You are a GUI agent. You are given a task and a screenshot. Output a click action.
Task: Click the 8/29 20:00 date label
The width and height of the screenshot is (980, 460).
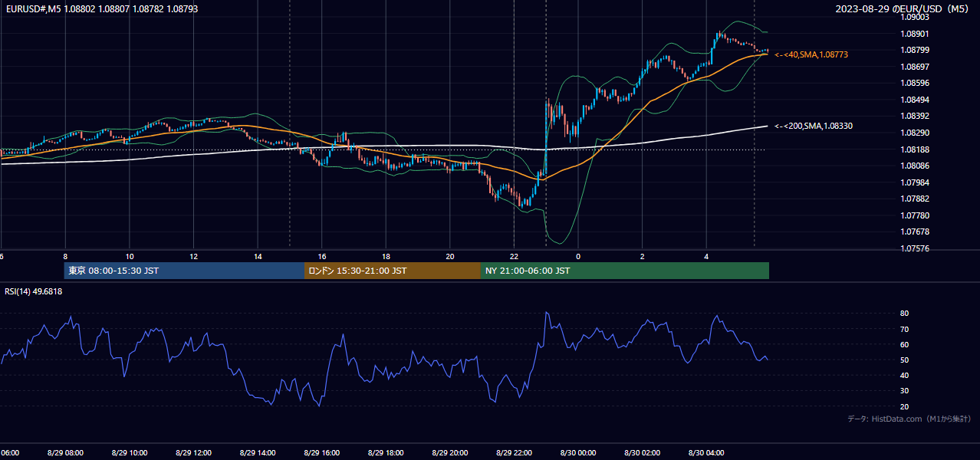pyautogui.click(x=449, y=452)
